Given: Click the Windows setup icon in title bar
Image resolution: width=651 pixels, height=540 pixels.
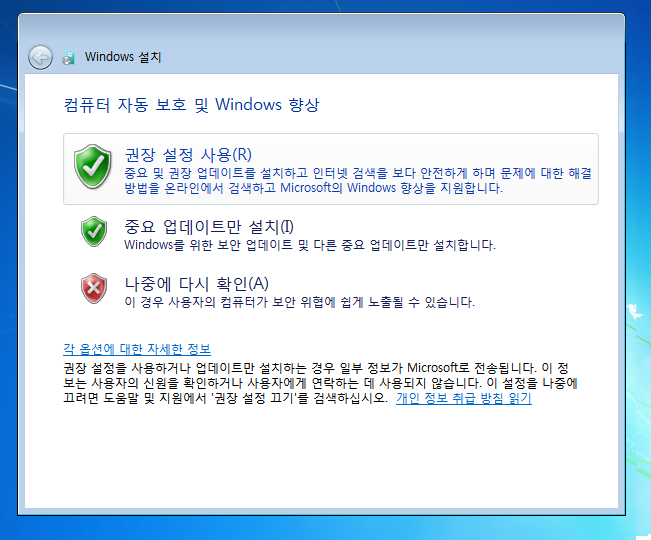Looking at the screenshot, I should tap(69, 58).
